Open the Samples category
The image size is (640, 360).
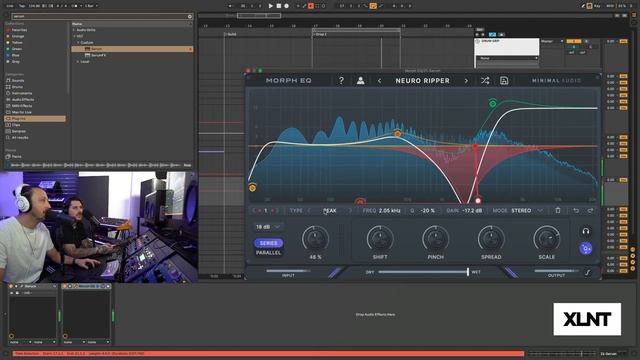point(19,131)
